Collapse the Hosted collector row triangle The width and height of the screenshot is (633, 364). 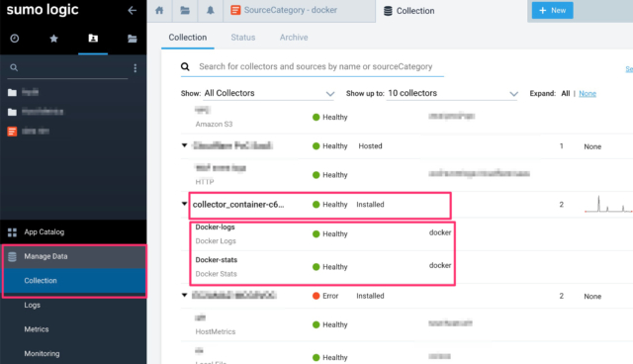185,145
